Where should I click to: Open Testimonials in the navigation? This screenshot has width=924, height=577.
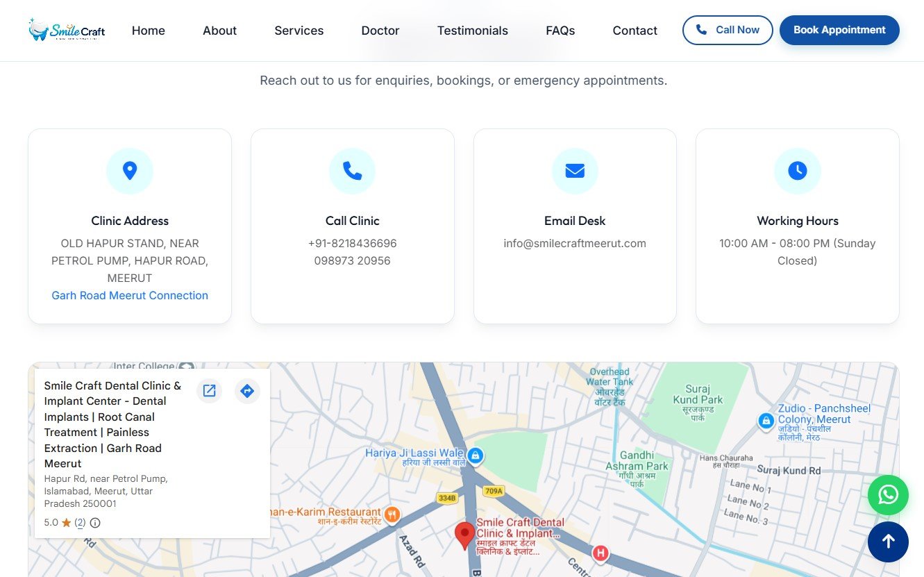pos(473,31)
